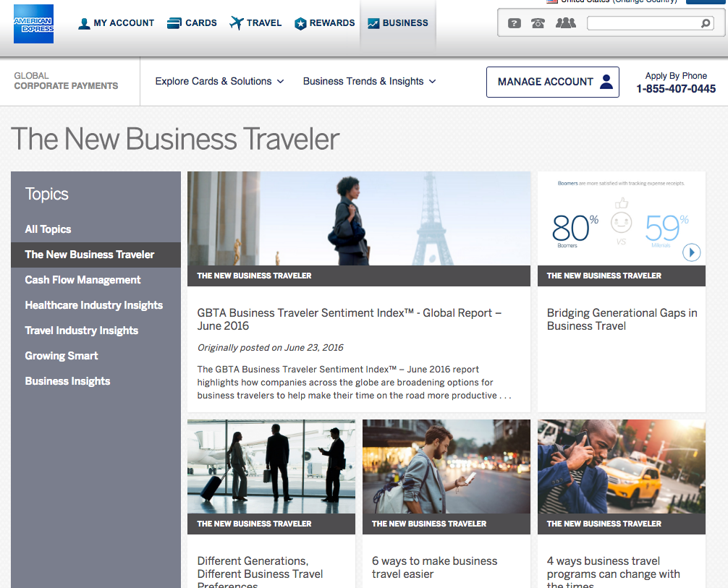Click the Manage Account user icon
Viewport: 728px width, 588px height.
pos(606,82)
